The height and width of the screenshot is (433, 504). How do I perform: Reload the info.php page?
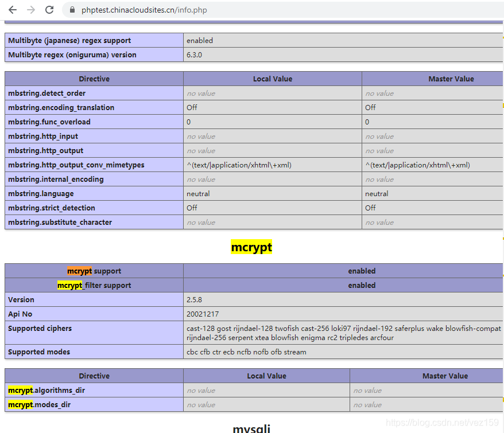pyautogui.click(x=49, y=10)
